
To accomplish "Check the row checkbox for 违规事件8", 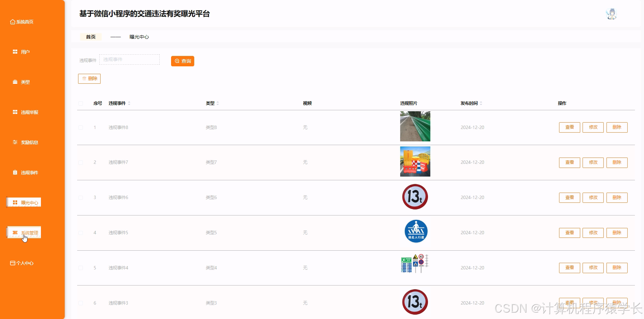I will 80,127.
